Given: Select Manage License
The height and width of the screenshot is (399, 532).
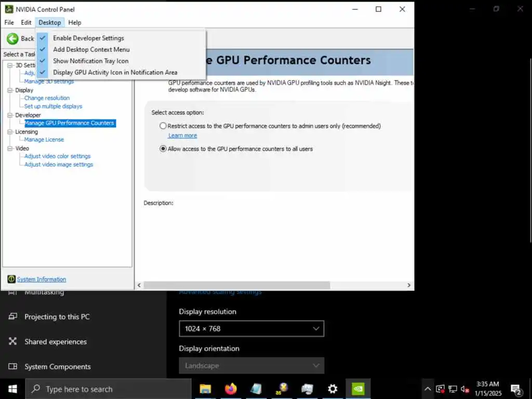Looking at the screenshot, I should (x=44, y=139).
